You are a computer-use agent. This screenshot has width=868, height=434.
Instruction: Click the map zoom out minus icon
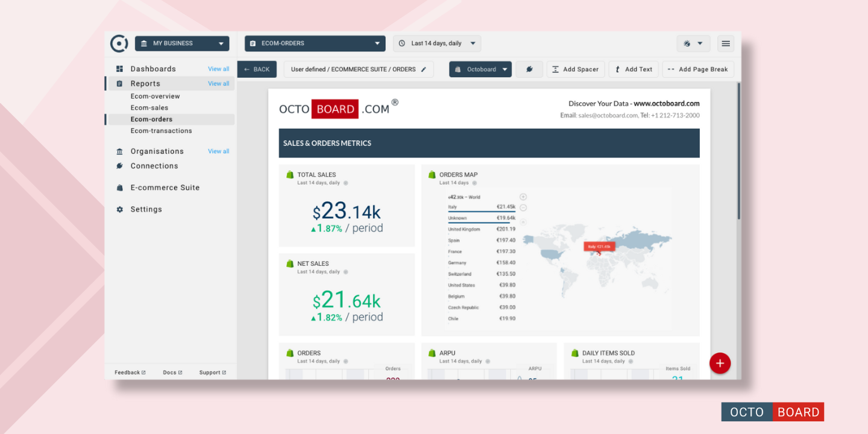(523, 208)
